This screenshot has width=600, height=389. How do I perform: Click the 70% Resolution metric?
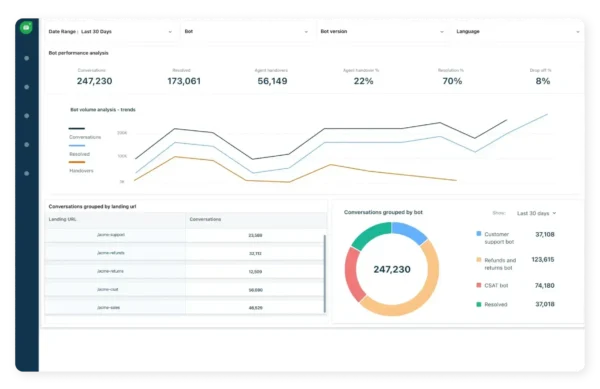452,81
